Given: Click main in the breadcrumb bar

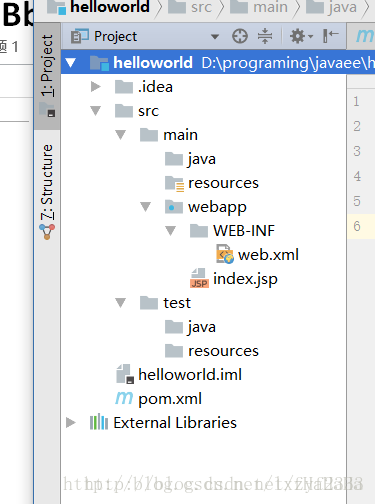Looking at the screenshot, I should tap(270, 7).
